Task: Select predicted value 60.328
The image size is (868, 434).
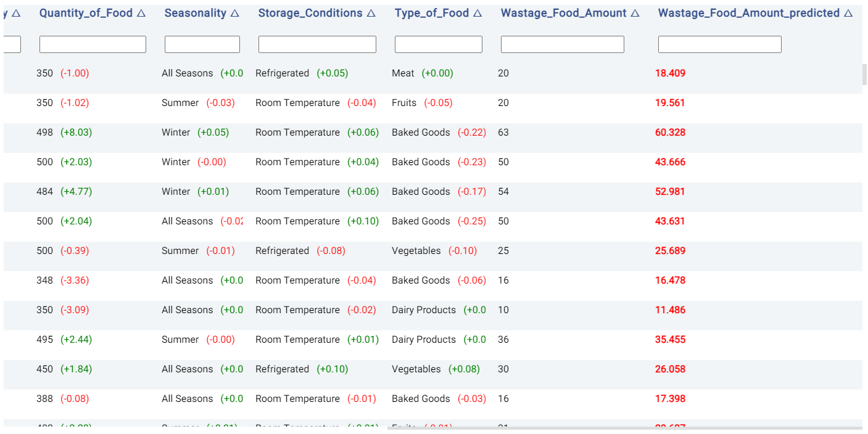Action: click(x=670, y=133)
